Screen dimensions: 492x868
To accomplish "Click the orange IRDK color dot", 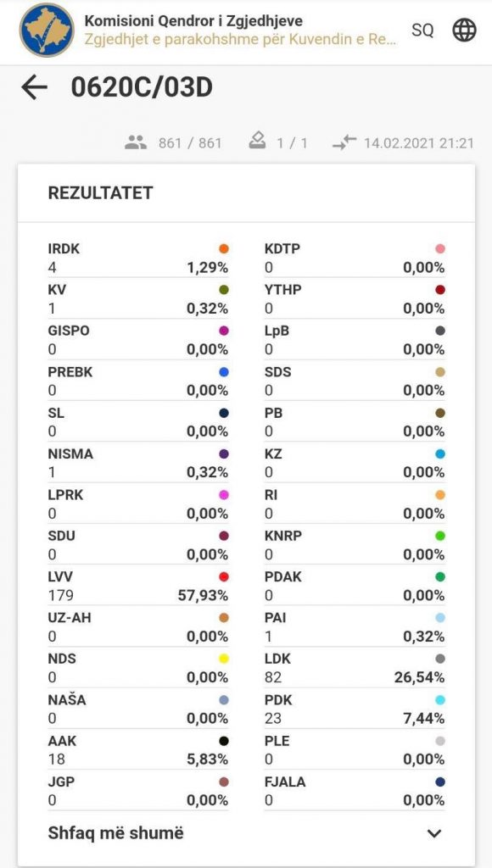I will 224,249.
